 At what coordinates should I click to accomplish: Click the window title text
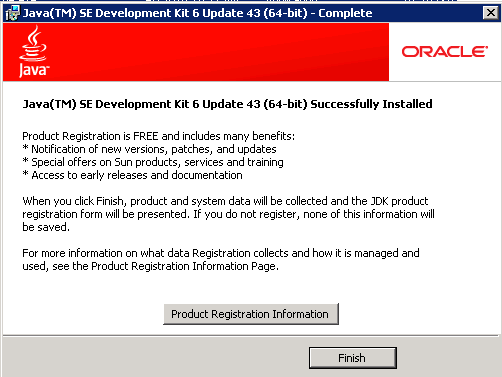[x=197, y=13]
